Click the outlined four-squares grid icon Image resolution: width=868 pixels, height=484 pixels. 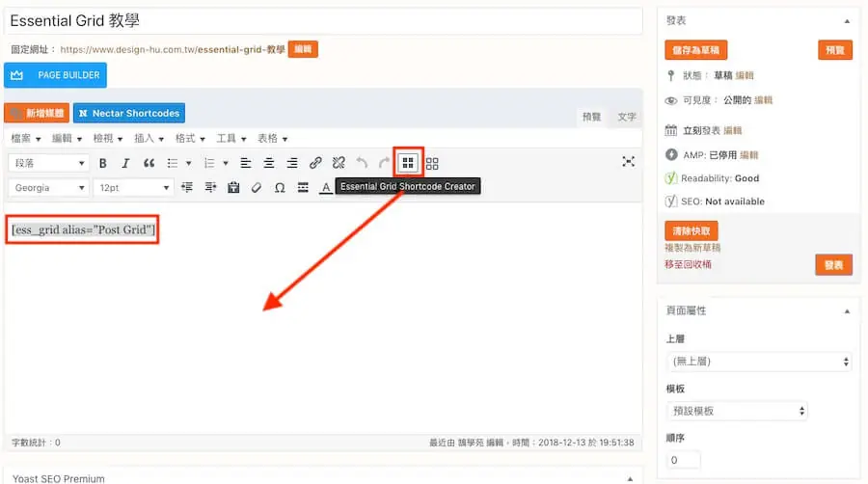[x=432, y=163]
